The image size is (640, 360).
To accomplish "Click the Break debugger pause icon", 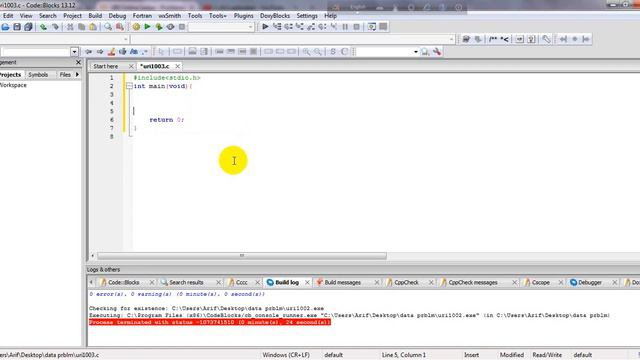I will 345,27.
